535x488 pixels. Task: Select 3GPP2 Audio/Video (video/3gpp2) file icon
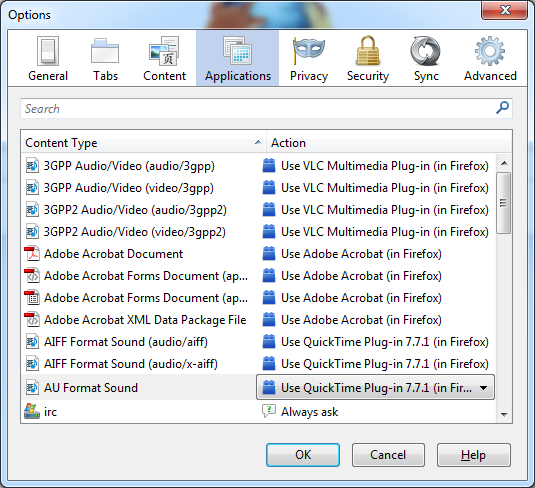point(32,232)
